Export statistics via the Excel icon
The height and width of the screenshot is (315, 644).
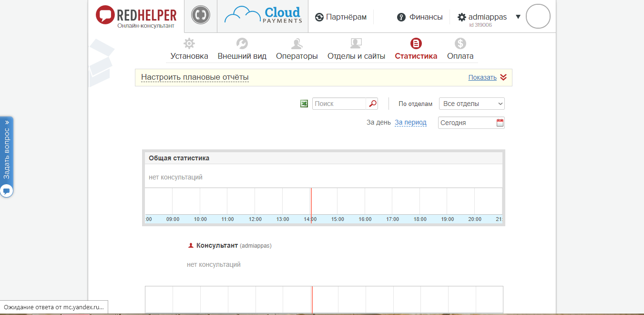tap(304, 103)
